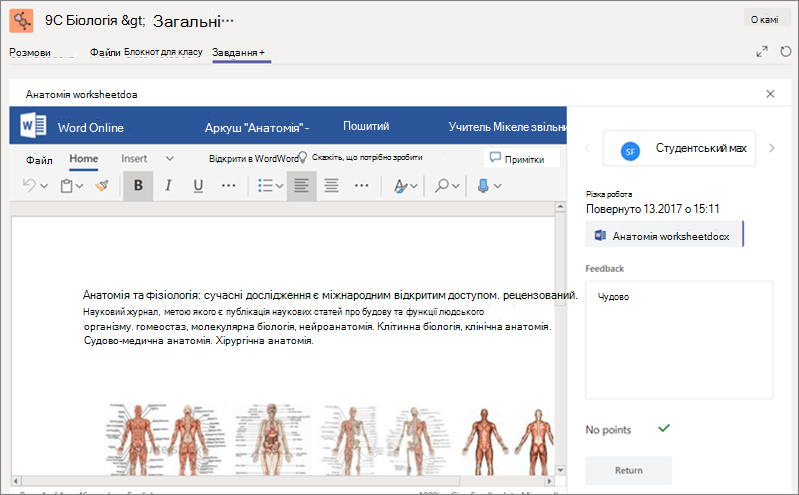Open the Styles dropdown arrow
Image resolution: width=799 pixels, height=495 pixels.
(x=414, y=186)
